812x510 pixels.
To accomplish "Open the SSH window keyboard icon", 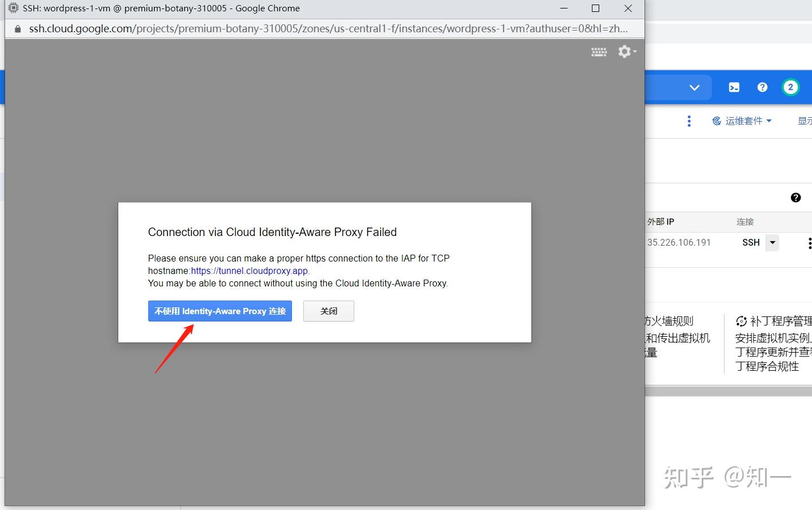I will 599,52.
